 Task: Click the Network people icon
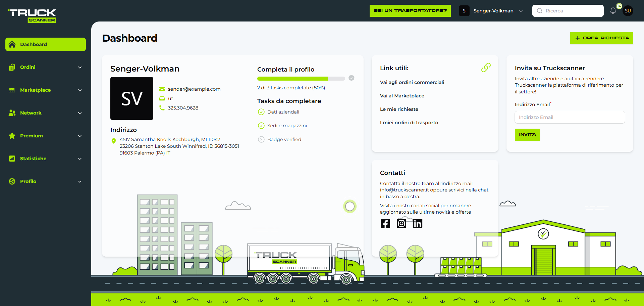pyautogui.click(x=12, y=113)
